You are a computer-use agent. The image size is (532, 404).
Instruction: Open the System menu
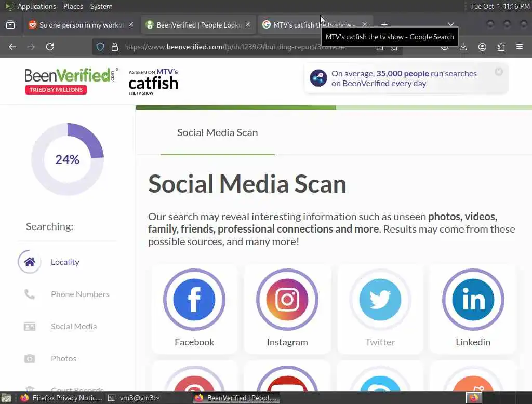tap(101, 6)
